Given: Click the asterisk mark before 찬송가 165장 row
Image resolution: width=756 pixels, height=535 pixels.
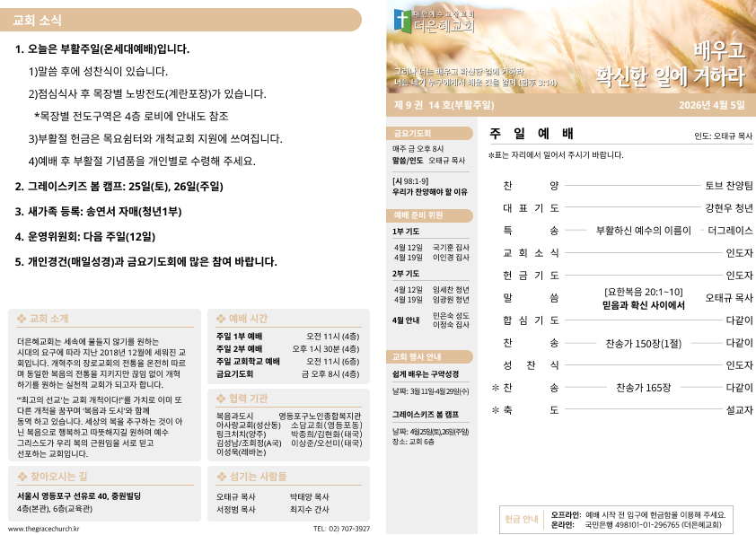Looking at the screenshot, I should point(495,387).
